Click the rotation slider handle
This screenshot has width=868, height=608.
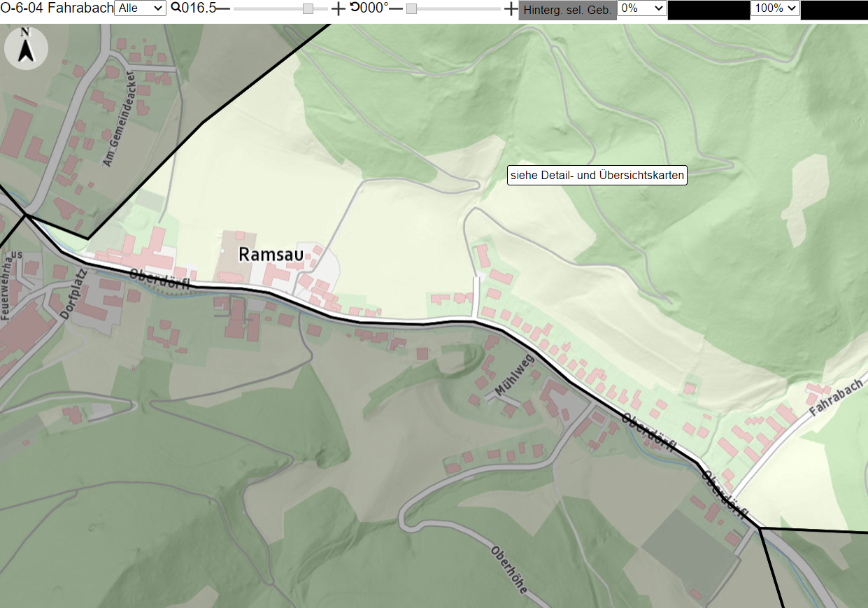[x=411, y=8]
